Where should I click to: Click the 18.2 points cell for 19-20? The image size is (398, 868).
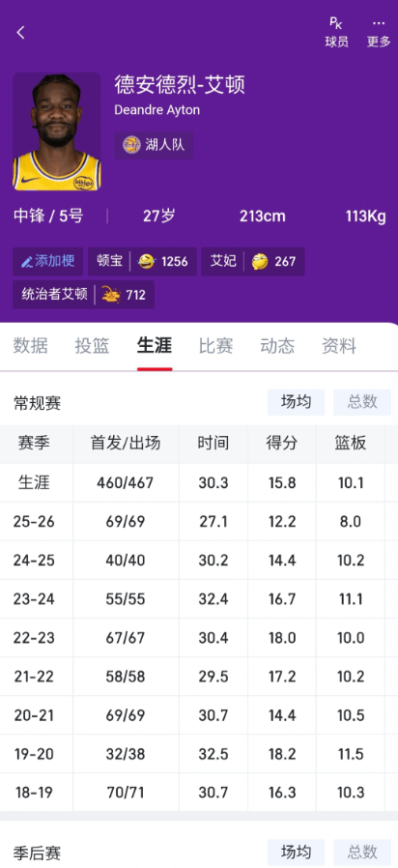point(282,754)
